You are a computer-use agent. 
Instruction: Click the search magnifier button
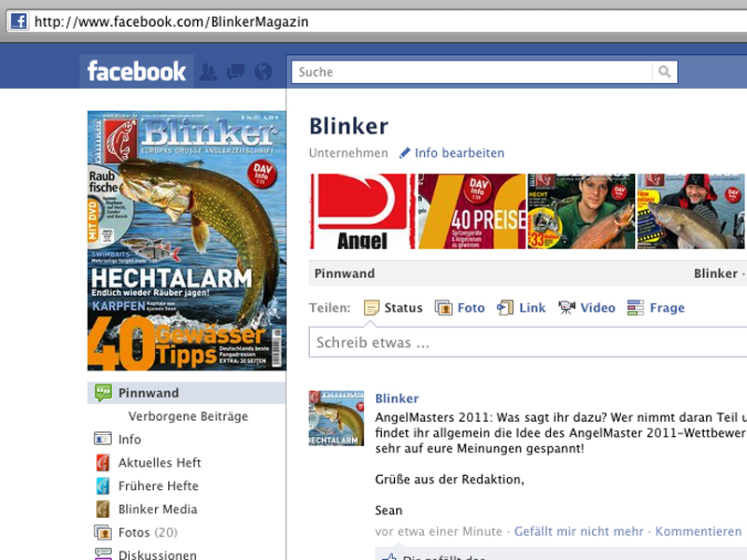pos(665,72)
